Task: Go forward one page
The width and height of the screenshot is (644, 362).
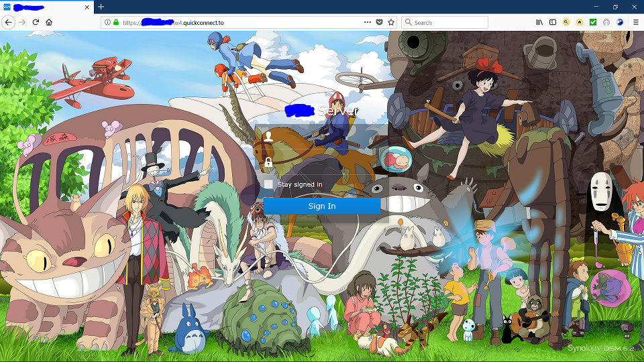Action: pos(22,22)
